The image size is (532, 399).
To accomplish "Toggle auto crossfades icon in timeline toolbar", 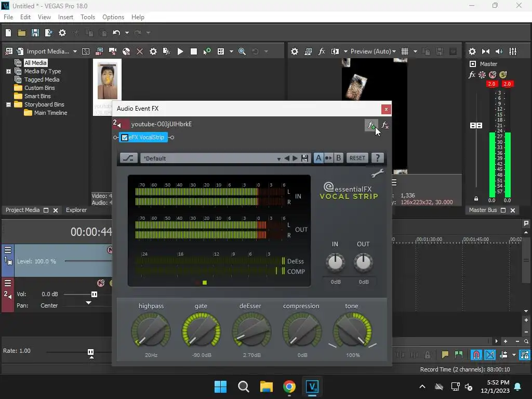I will point(490,355).
